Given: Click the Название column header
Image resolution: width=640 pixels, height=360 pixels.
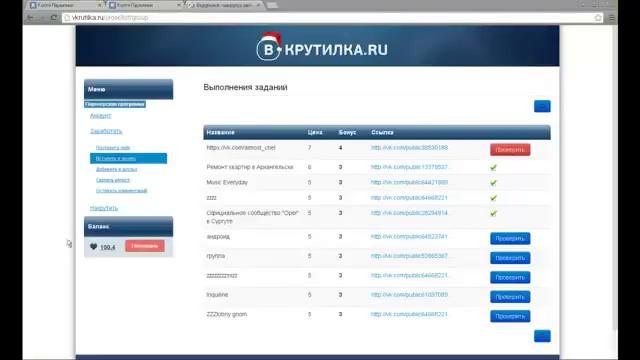Looking at the screenshot, I should click(x=220, y=132).
